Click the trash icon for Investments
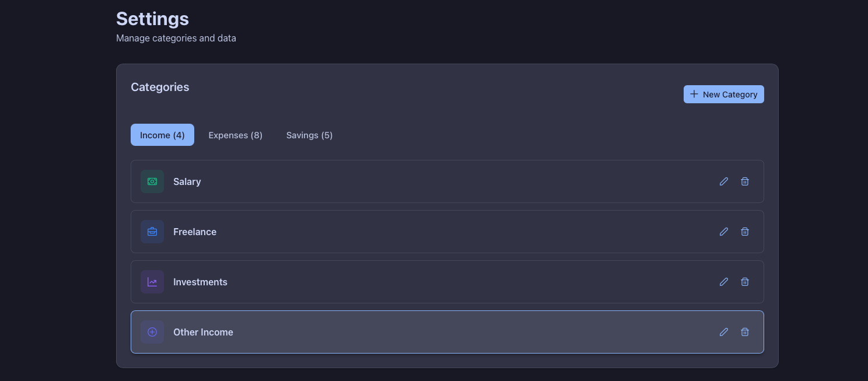The width and height of the screenshot is (868, 381). click(745, 282)
